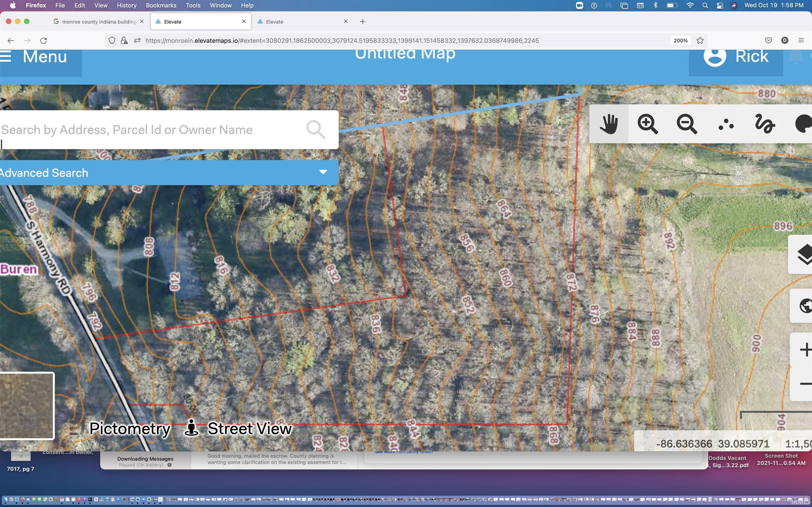Click the basemap thumbnail preview
The image size is (812, 507).
[x=27, y=406]
